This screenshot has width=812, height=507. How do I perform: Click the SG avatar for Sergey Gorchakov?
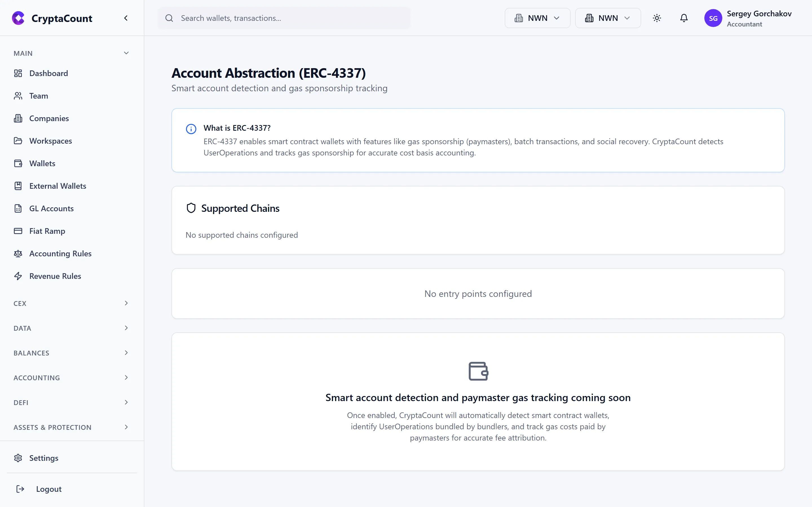click(x=714, y=18)
